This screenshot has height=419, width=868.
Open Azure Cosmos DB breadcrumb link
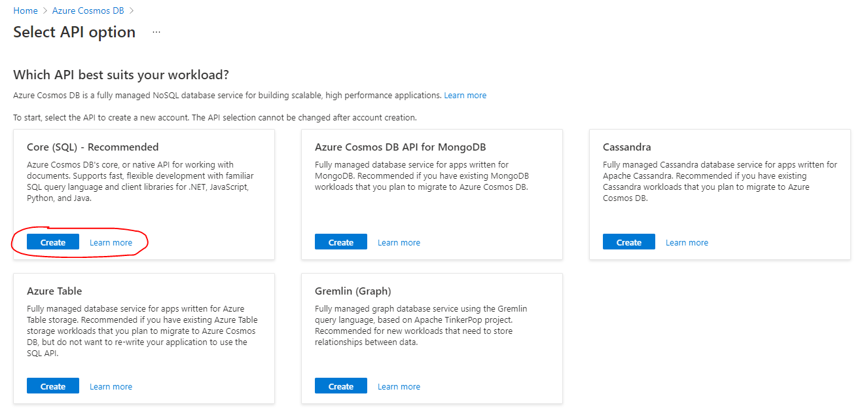89,10
